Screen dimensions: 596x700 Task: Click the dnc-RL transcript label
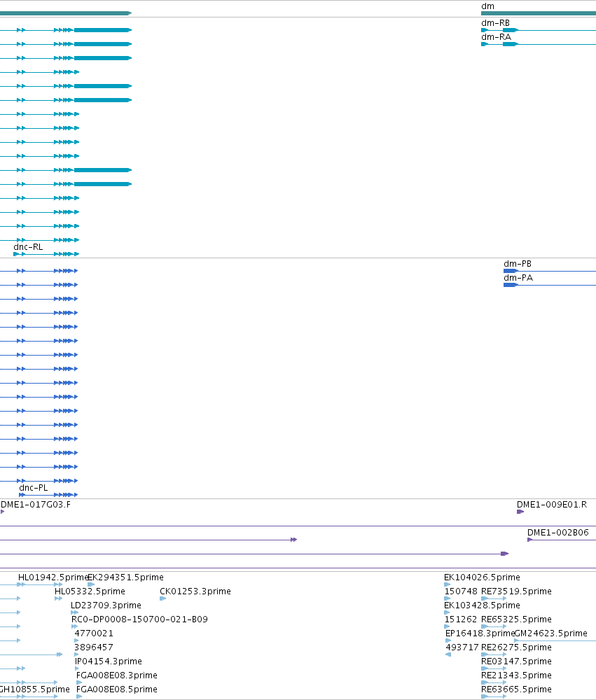pyautogui.click(x=28, y=247)
